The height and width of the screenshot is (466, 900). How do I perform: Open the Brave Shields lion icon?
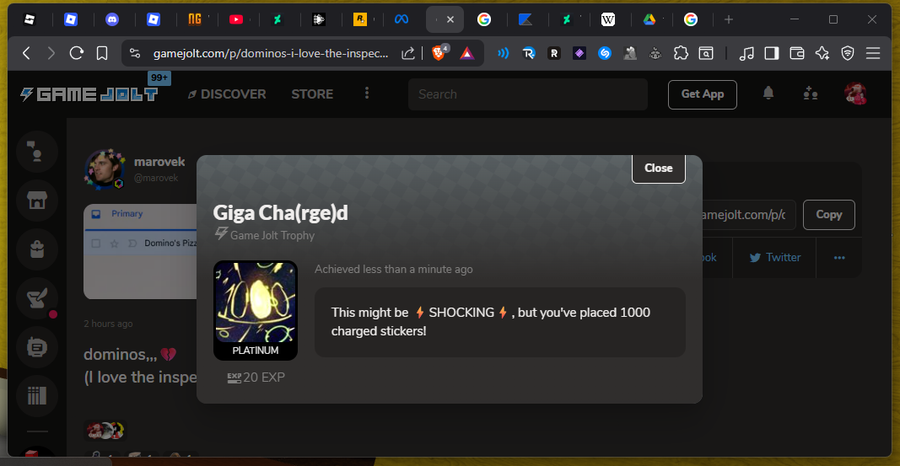(440, 53)
